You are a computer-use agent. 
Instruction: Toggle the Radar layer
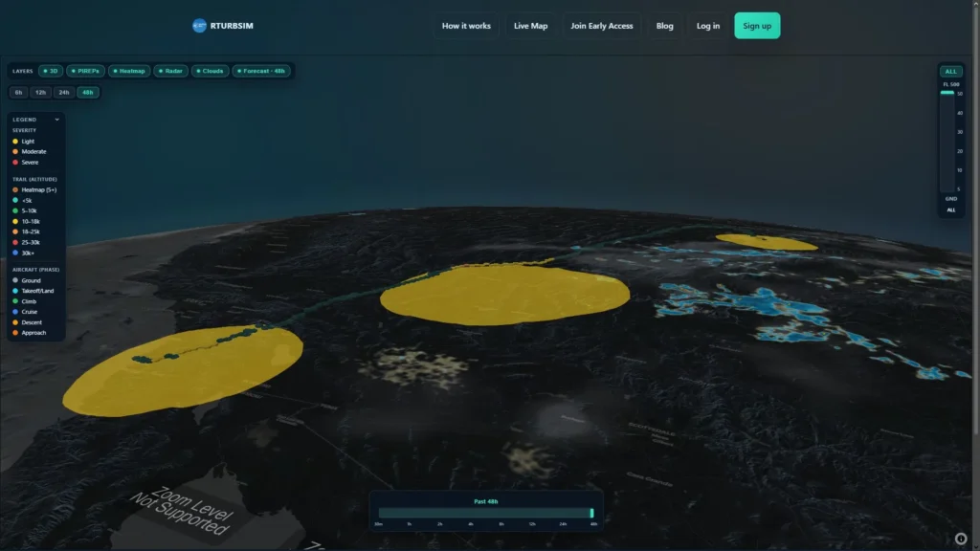pos(170,71)
